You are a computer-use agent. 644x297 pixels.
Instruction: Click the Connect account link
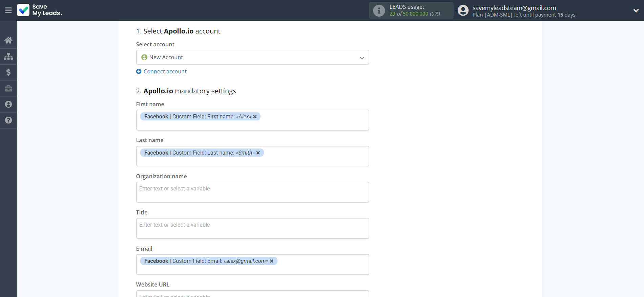click(165, 71)
